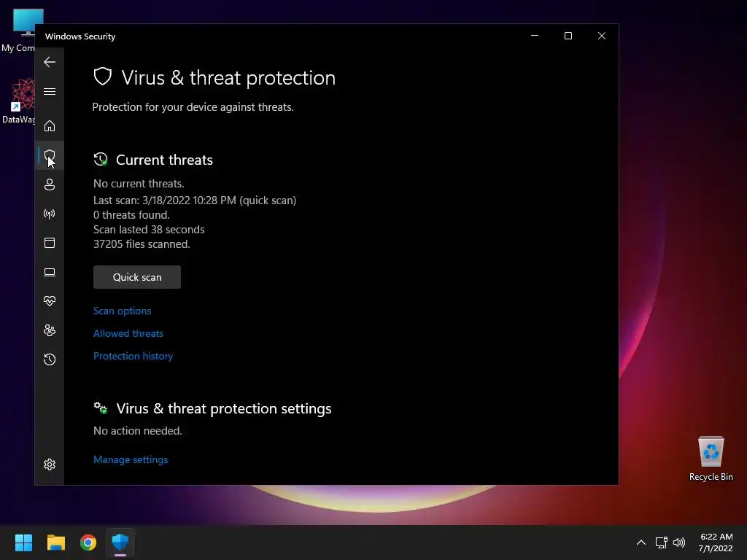Viewport: 747px width, 560px height.
Task: Click the '0 threats found.' text
Action: click(131, 215)
